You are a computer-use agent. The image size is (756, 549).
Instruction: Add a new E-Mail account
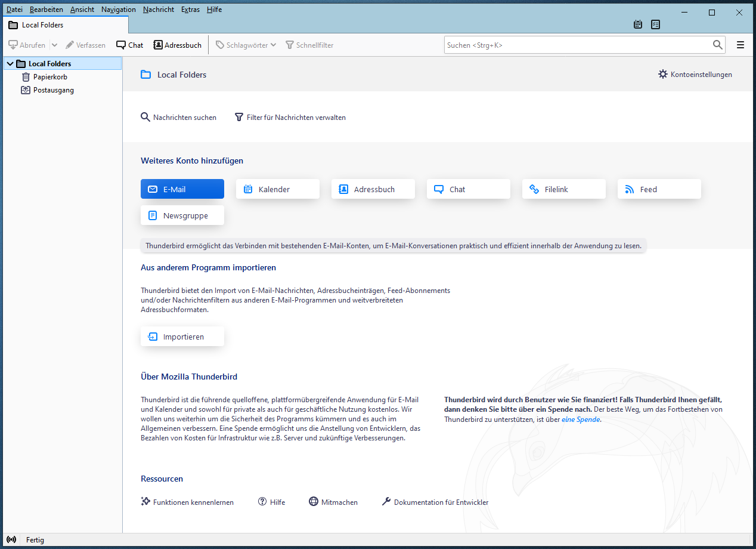182,189
